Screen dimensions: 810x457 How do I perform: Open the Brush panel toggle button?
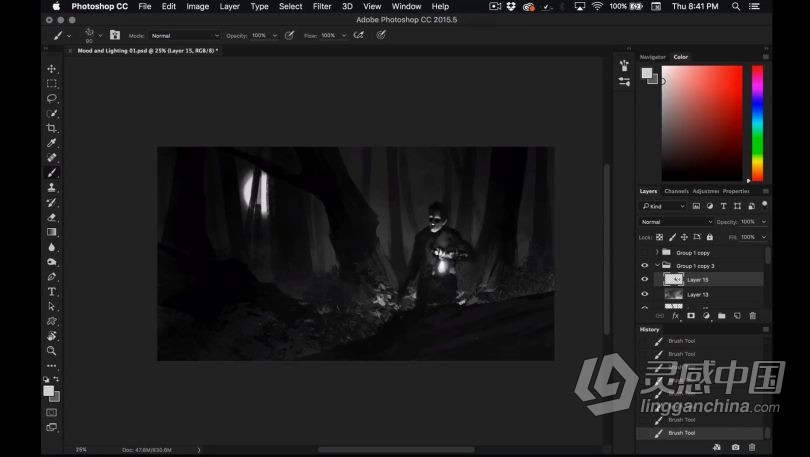115,35
